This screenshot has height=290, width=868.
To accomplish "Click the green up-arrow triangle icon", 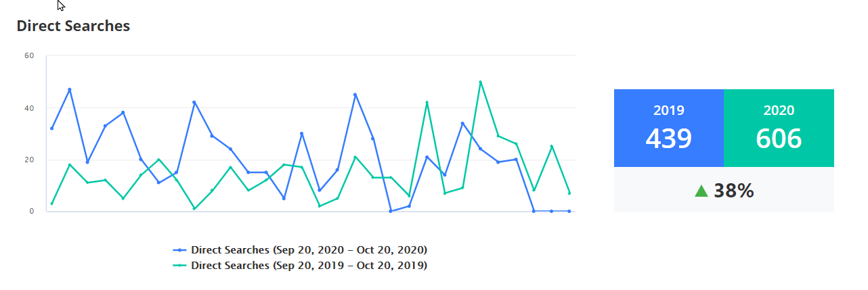I will [x=701, y=191].
